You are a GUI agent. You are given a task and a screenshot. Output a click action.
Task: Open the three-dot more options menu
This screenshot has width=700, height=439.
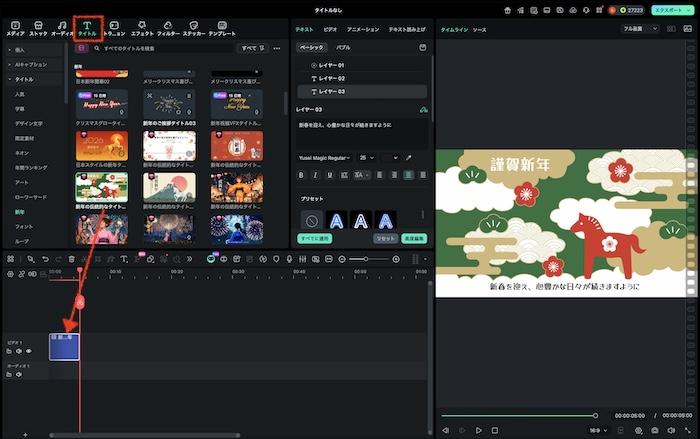pyautogui.click(x=277, y=48)
